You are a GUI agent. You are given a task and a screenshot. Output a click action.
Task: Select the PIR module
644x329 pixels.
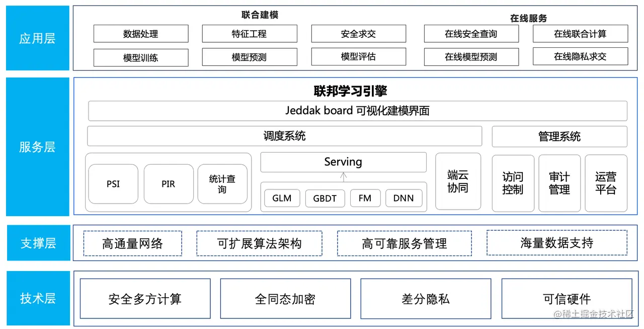point(168,184)
